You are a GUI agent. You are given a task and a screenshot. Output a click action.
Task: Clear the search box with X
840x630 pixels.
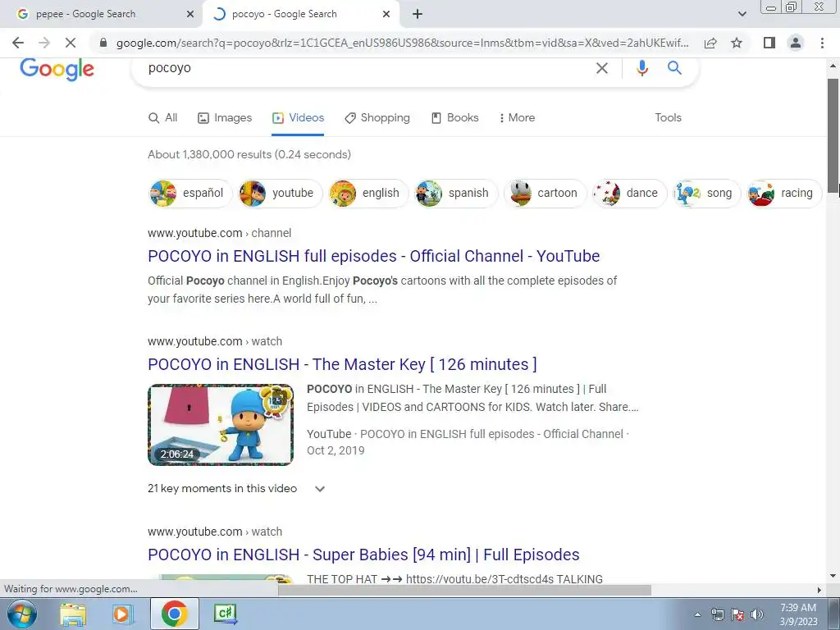601,68
